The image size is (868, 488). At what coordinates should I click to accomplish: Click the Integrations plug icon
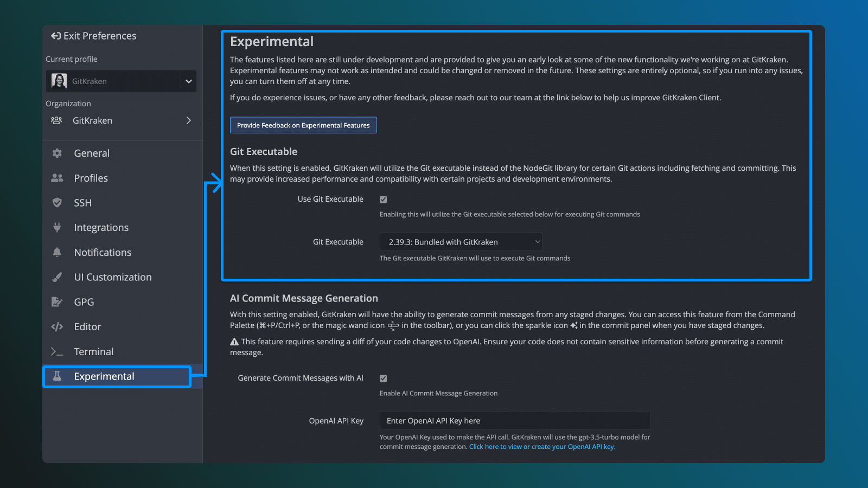pos(57,227)
